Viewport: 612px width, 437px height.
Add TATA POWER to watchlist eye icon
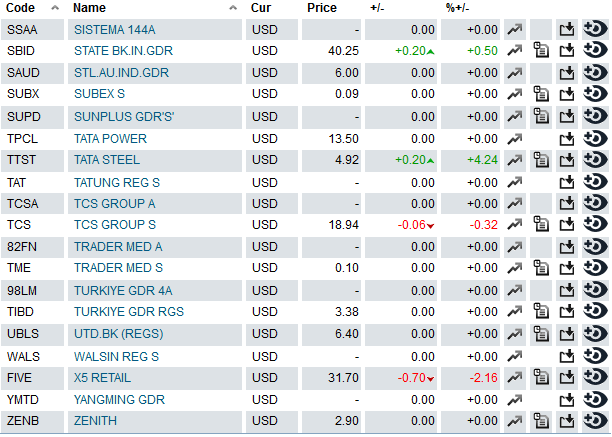[x=595, y=139]
